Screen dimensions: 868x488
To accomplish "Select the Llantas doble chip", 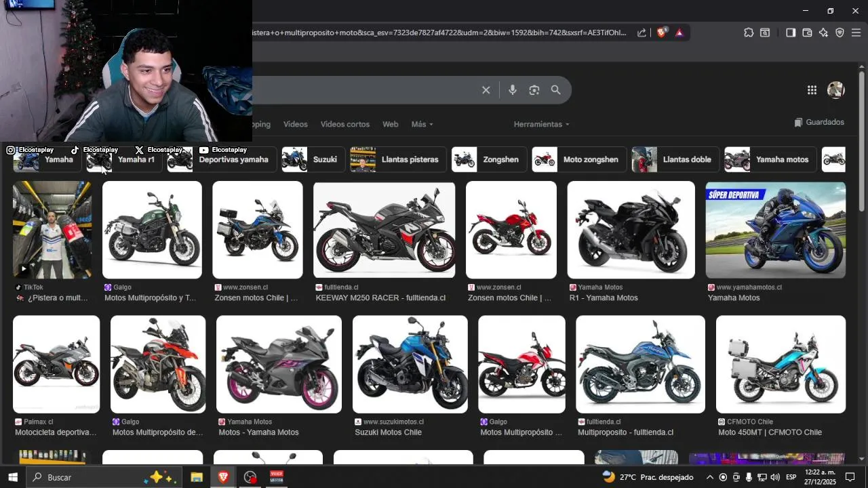I will (675, 160).
